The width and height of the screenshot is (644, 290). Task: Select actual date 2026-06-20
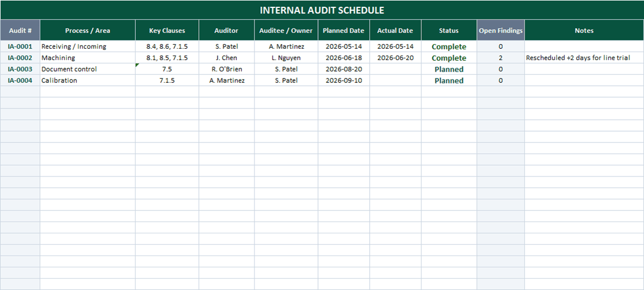[395, 58]
